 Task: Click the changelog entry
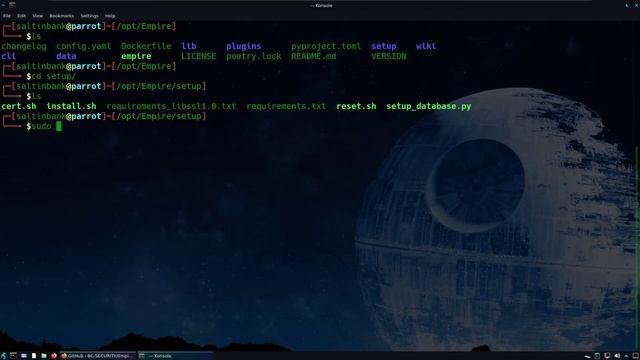click(x=24, y=46)
